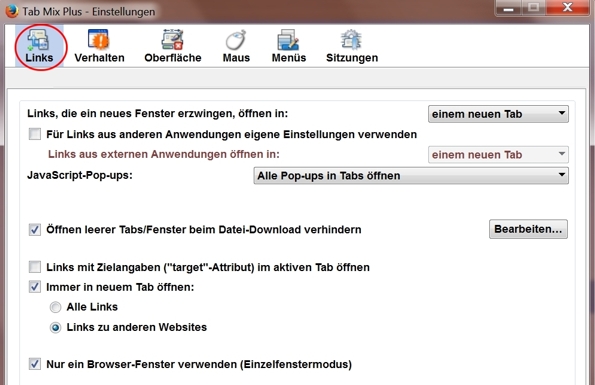
Task: Open the JavaScript-Pop-ups dropdown
Action: click(411, 176)
